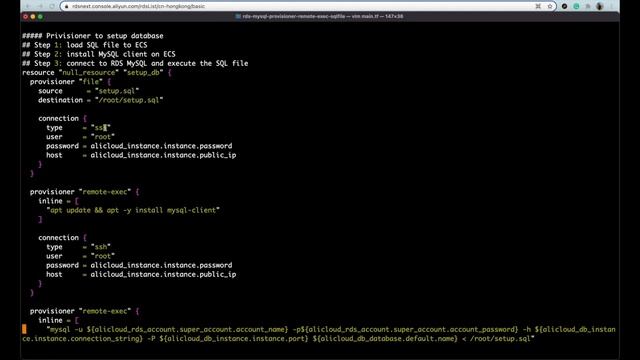The image size is (640, 360).
Task: Click the alicloud_db_instance.instance.port variable
Action: [234, 339]
